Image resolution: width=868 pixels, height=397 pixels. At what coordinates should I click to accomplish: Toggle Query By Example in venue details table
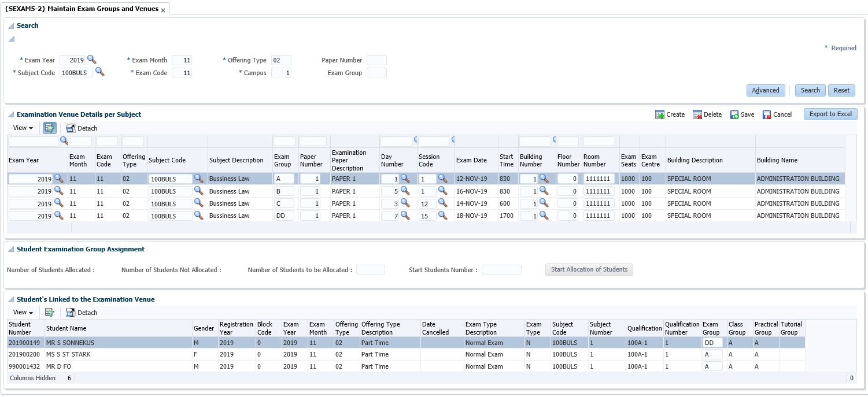50,128
